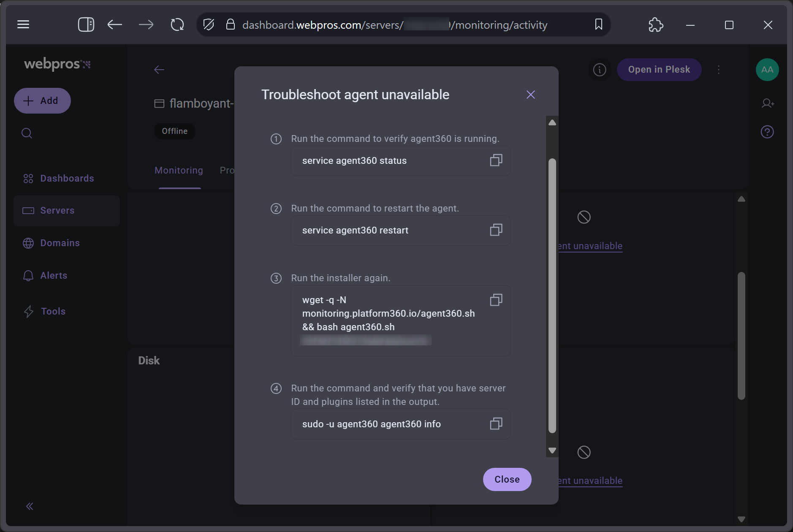Click the lower unavailable circle-slash icon
This screenshot has width=793, height=532.
click(584, 452)
